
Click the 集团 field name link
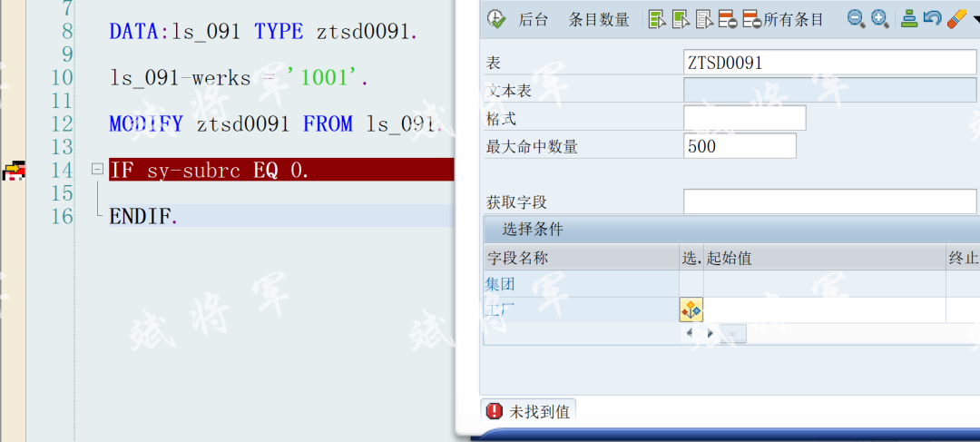tap(500, 284)
